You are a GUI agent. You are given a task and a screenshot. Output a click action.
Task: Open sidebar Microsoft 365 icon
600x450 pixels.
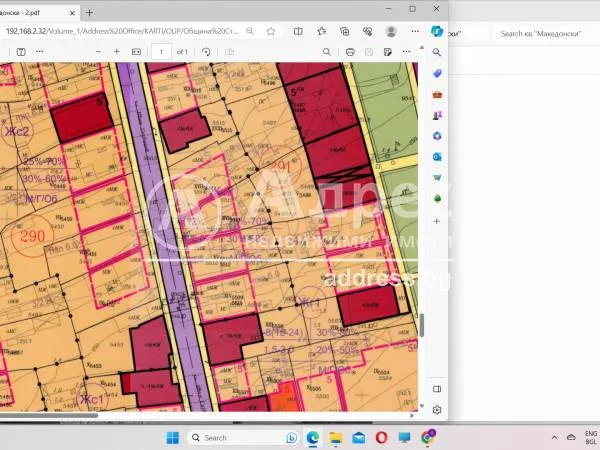pyautogui.click(x=437, y=136)
